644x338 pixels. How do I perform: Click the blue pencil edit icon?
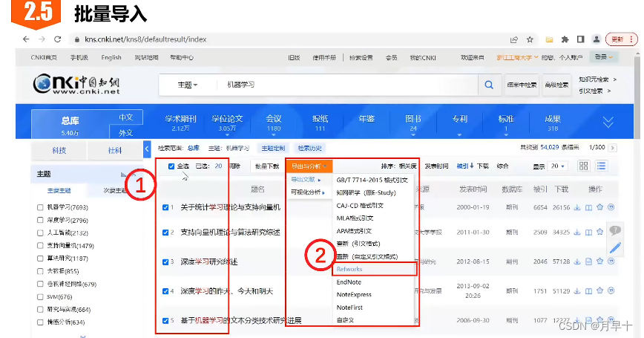coord(615,248)
